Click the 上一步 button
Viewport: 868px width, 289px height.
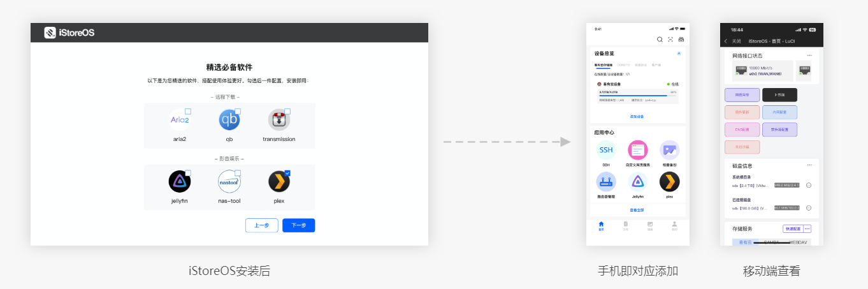point(261,225)
